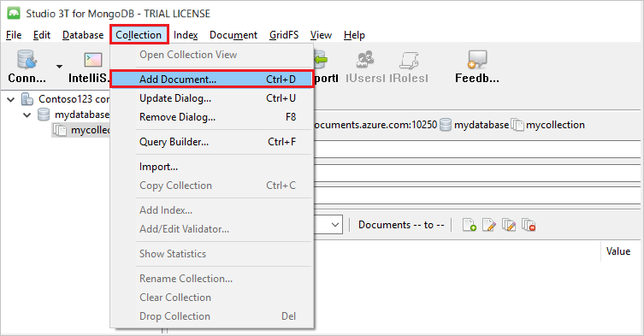644x336 pixels.
Task: Click mydatabase in the breadcrumb path
Action: click(x=482, y=125)
